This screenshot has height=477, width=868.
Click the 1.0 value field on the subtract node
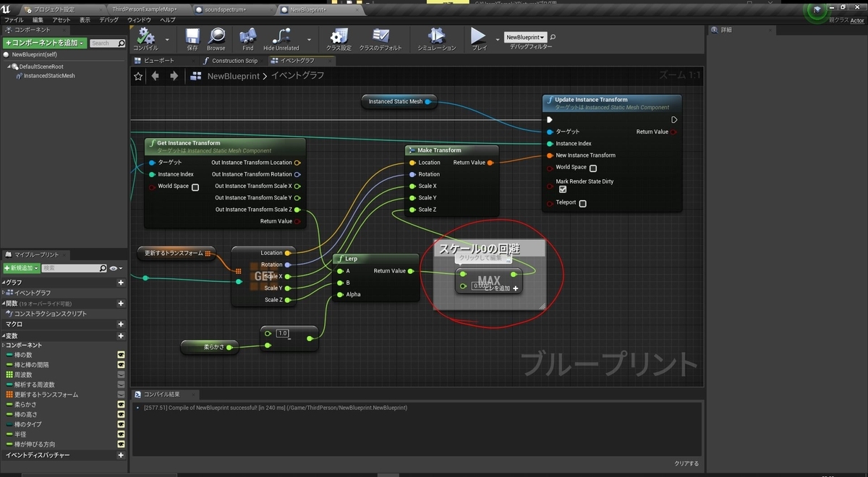[283, 333]
